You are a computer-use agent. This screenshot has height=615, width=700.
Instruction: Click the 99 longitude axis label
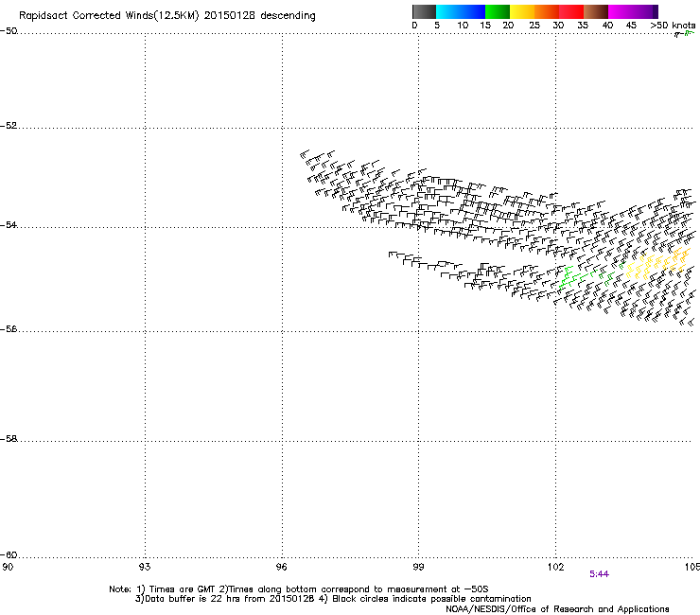click(x=418, y=567)
